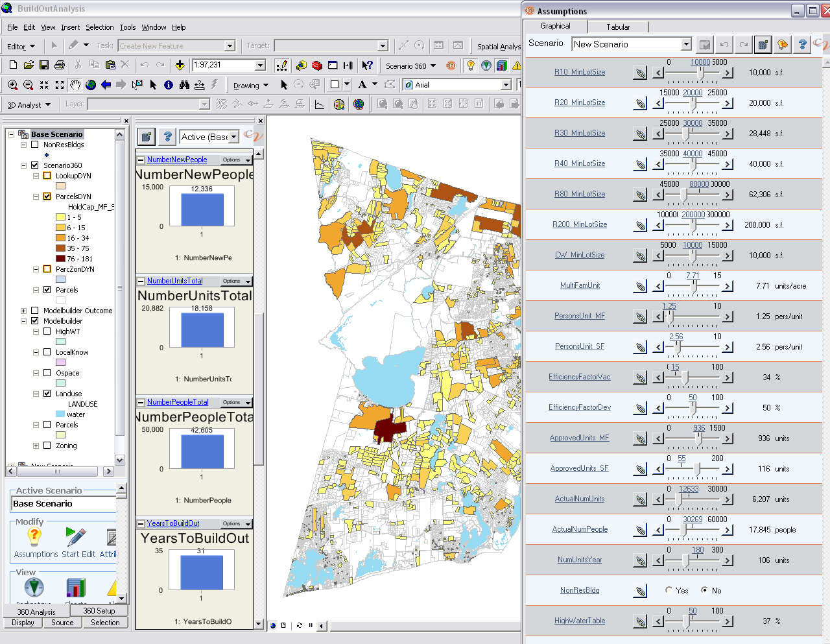Switch to the Tabular tab
Screen dimensions: 830x644
pos(618,27)
